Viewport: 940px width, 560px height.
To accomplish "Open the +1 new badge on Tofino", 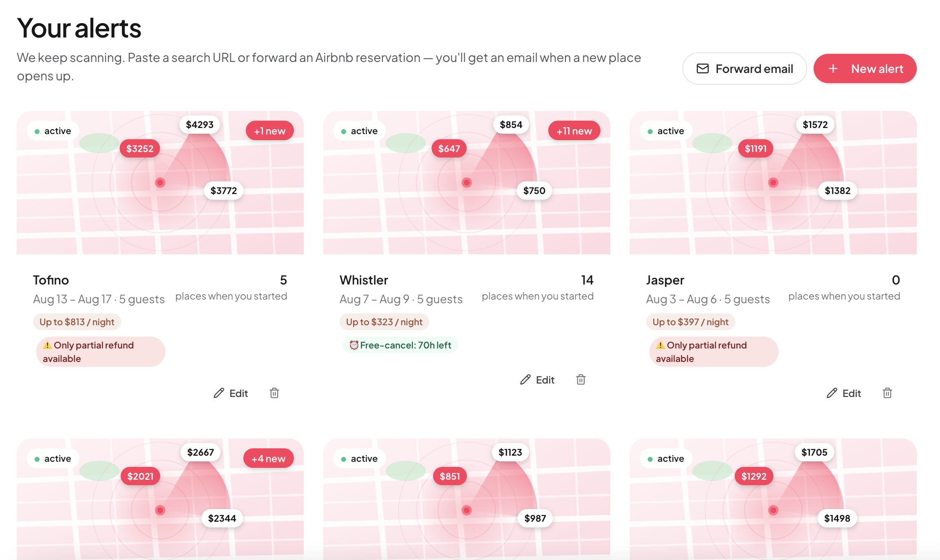I will [x=269, y=131].
